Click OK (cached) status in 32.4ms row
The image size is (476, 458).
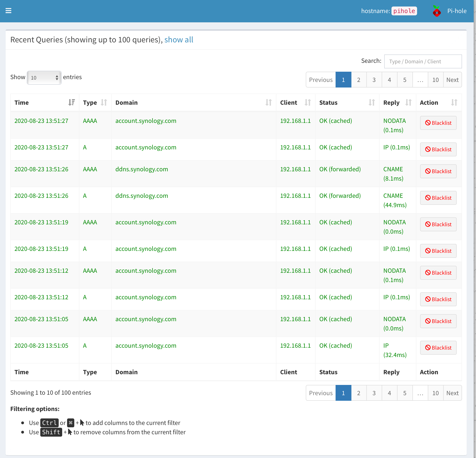point(335,346)
